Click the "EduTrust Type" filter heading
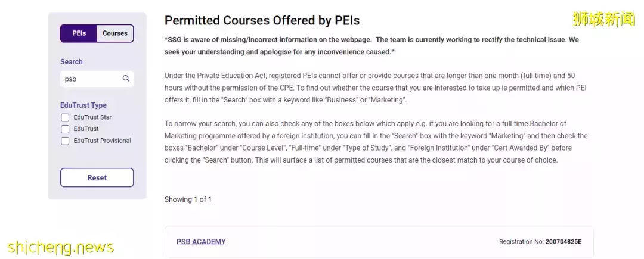This screenshot has width=644, height=259. pos(83,105)
